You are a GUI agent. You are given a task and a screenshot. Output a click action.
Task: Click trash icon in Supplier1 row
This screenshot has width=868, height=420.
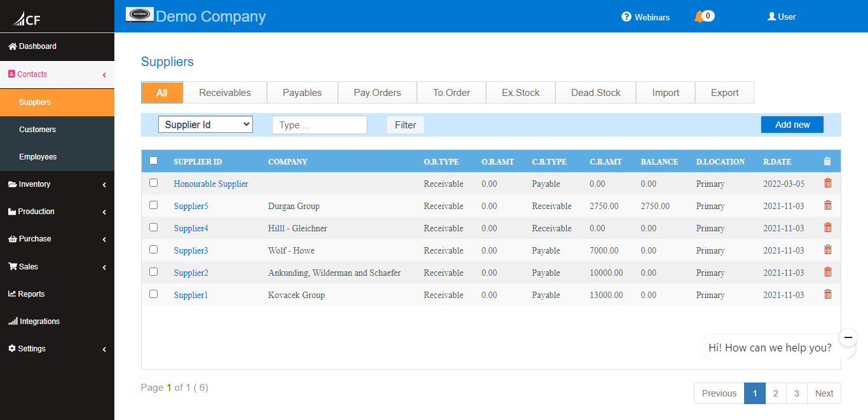827,294
